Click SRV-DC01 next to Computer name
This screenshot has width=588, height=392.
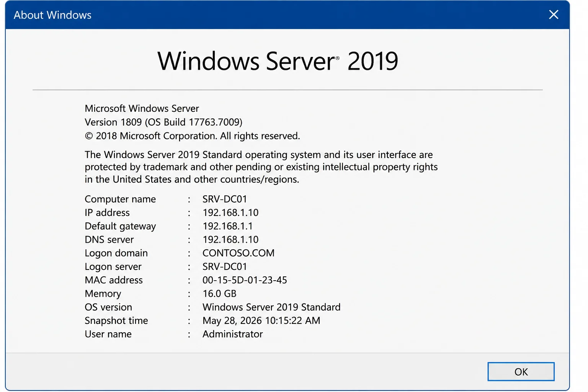pos(225,199)
